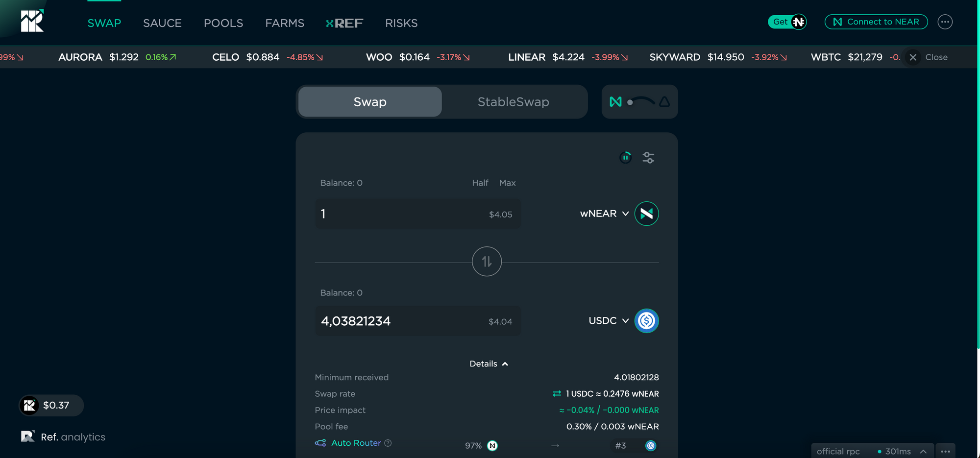The width and height of the screenshot is (980, 458).
Task: Open the RISKS page
Action: (x=401, y=23)
